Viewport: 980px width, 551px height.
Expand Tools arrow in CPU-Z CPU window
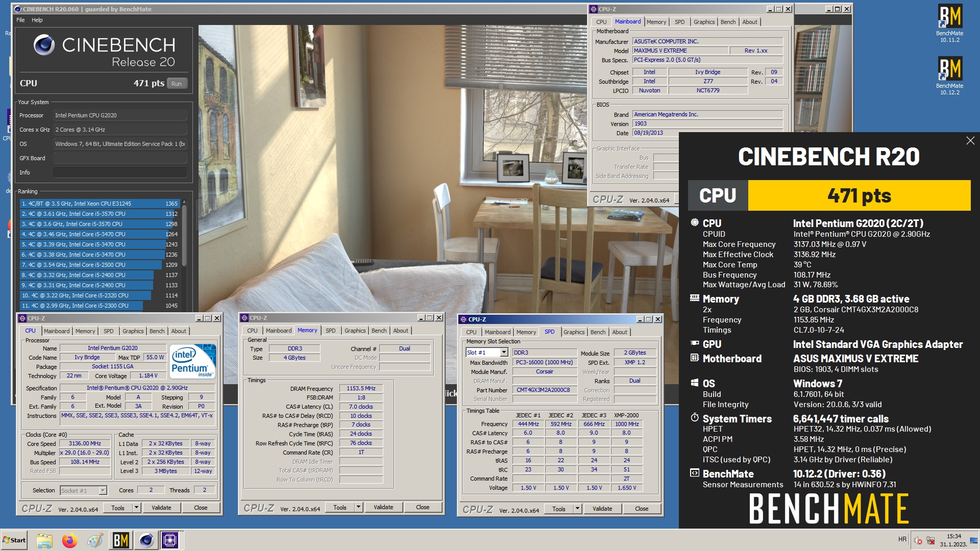(136, 508)
